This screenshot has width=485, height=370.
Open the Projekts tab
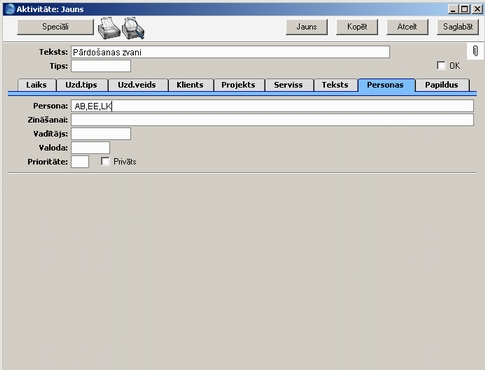click(238, 85)
